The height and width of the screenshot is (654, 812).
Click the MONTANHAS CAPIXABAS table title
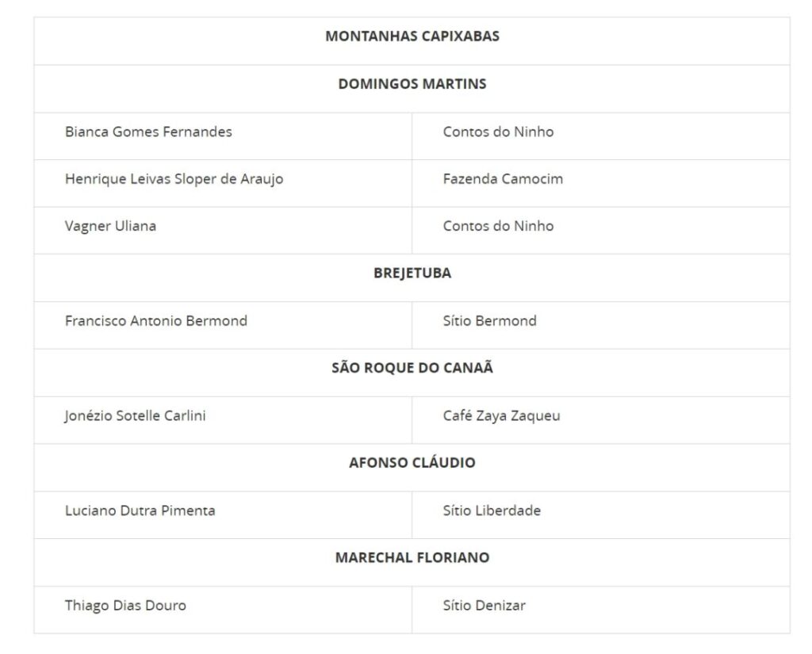[412, 36]
